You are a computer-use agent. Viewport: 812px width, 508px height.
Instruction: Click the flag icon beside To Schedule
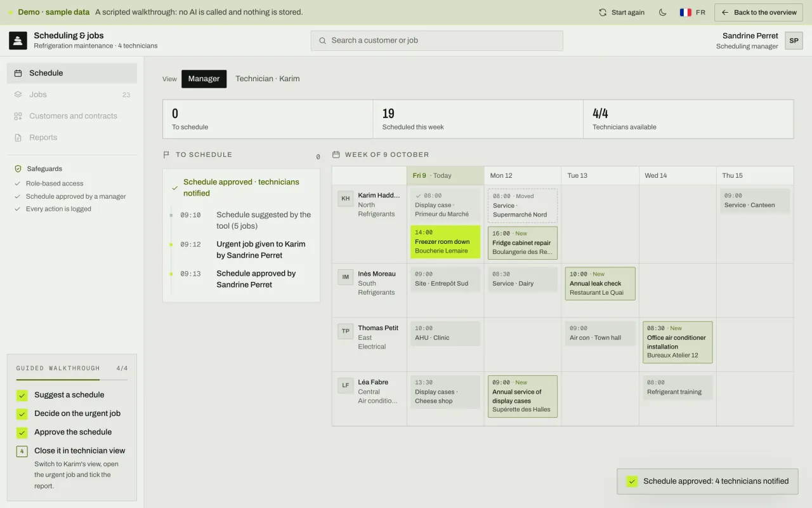(166, 154)
